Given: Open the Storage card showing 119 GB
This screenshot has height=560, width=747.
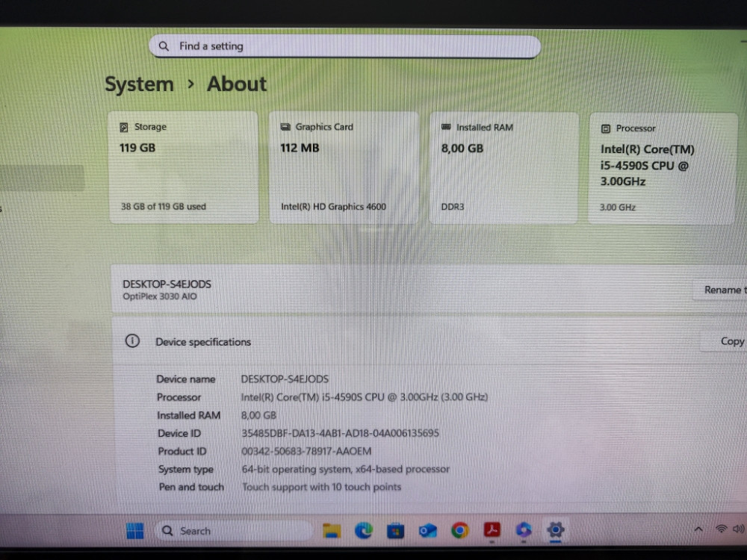Looking at the screenshot, I should [x=184, y=167].
